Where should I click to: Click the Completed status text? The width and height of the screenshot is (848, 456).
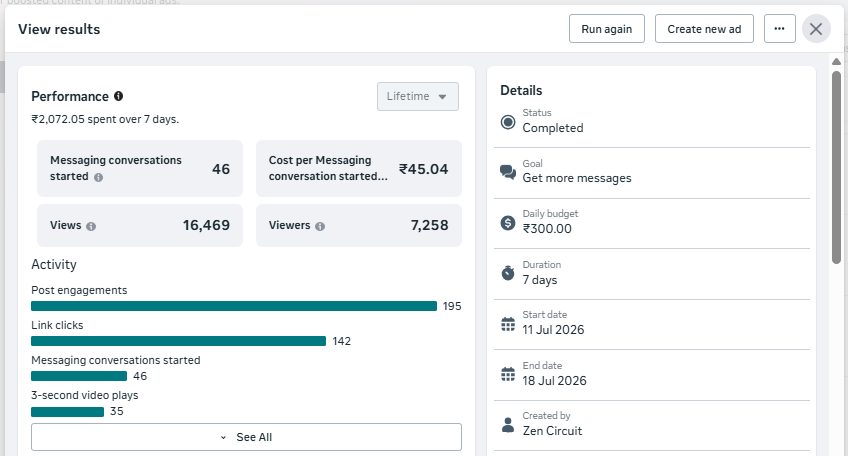553,128
